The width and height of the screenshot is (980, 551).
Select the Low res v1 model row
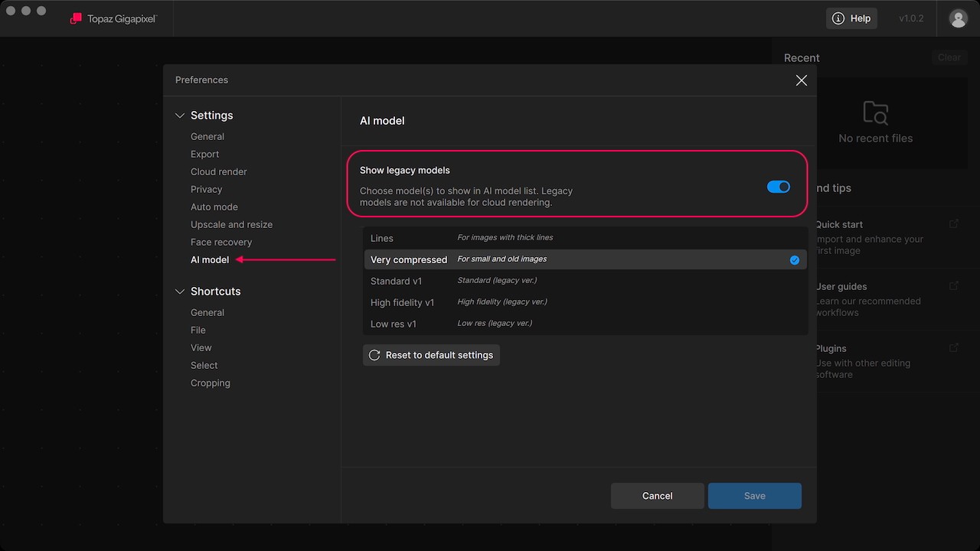click(586, 324)
